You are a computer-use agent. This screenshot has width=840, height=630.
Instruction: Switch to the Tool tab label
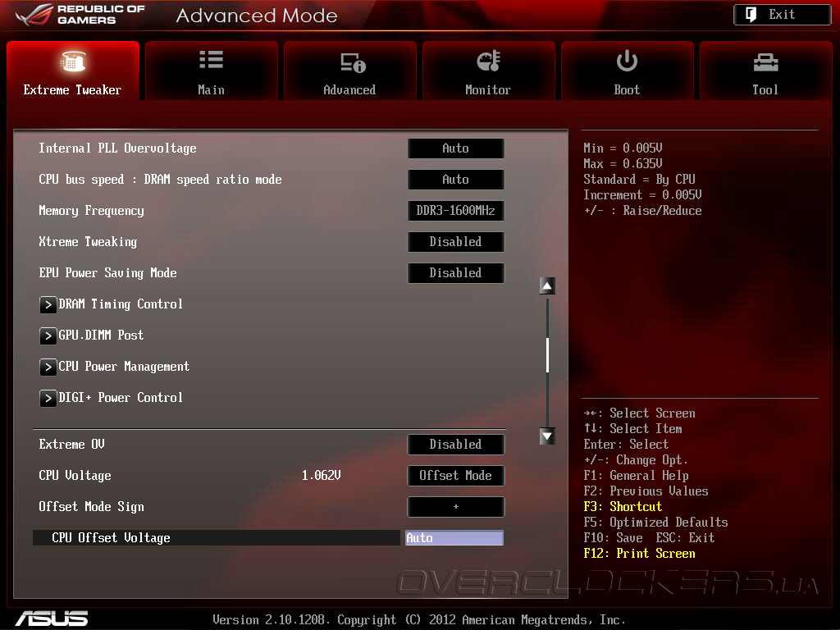(765, 90)
